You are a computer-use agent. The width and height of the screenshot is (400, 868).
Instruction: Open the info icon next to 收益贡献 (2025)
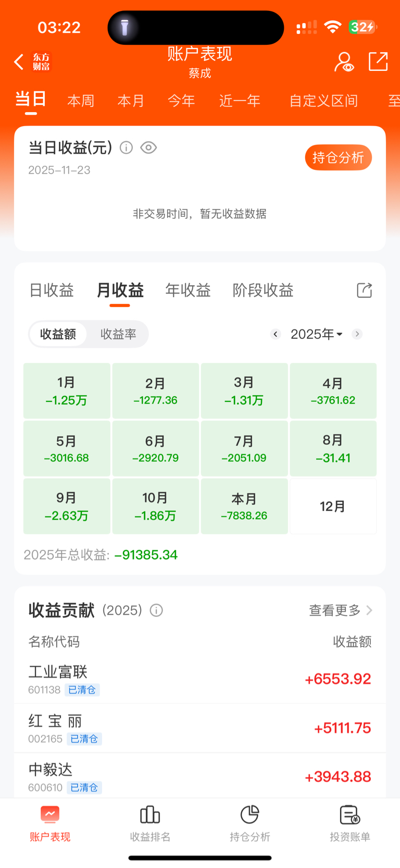pyautogui.click(x=156, y=610)
